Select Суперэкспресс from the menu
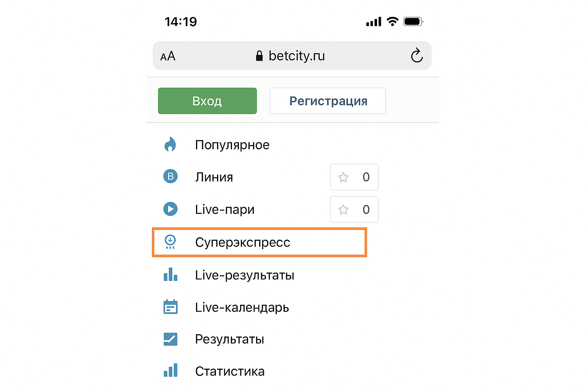Screen dimensions: 588x392 coord(242,242)
